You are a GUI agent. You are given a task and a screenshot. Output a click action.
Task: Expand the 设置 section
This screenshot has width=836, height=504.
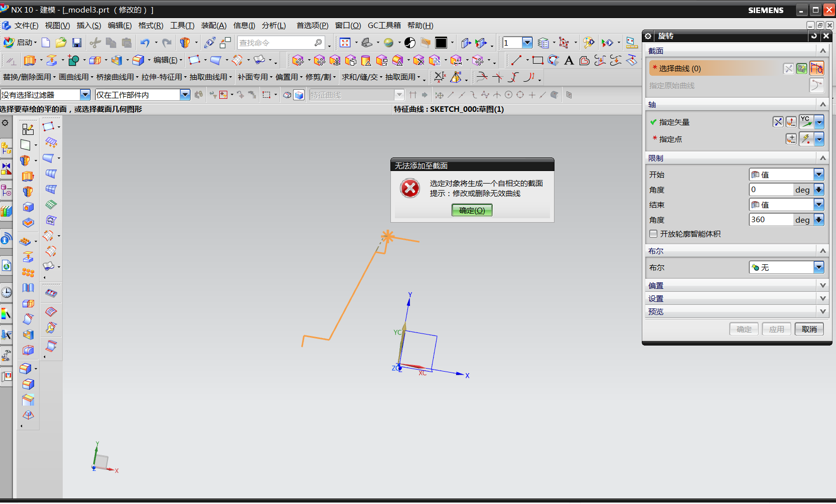click(x=823, y=298)
